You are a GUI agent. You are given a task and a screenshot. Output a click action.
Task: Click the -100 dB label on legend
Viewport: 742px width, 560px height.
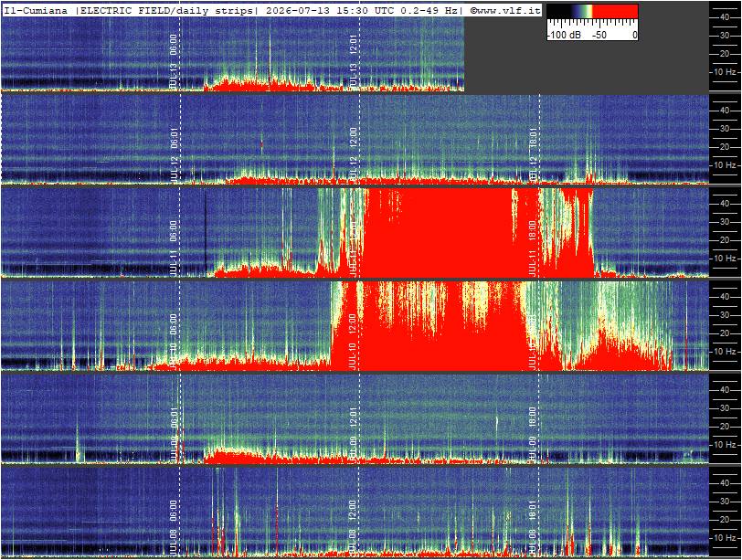[564, 35]
